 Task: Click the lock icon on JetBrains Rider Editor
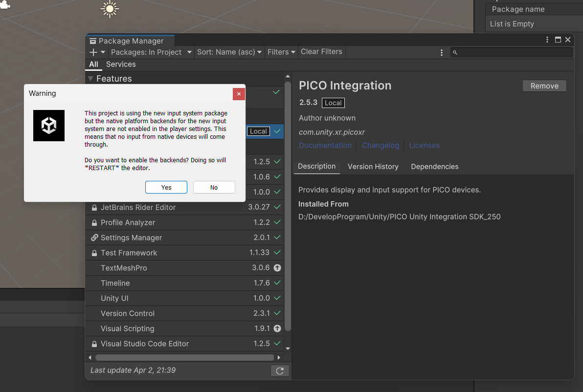(94, 208)
